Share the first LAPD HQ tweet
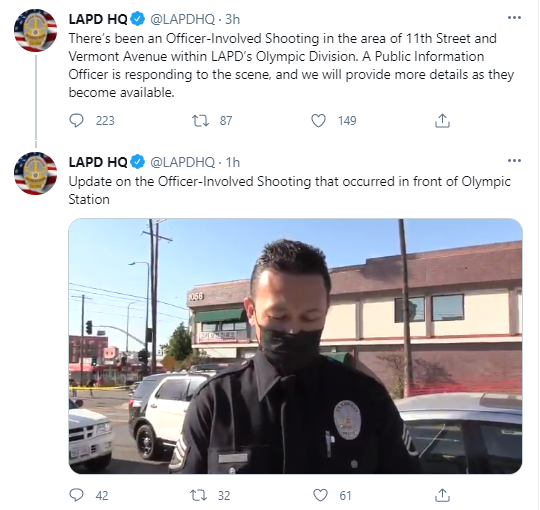 442,121
